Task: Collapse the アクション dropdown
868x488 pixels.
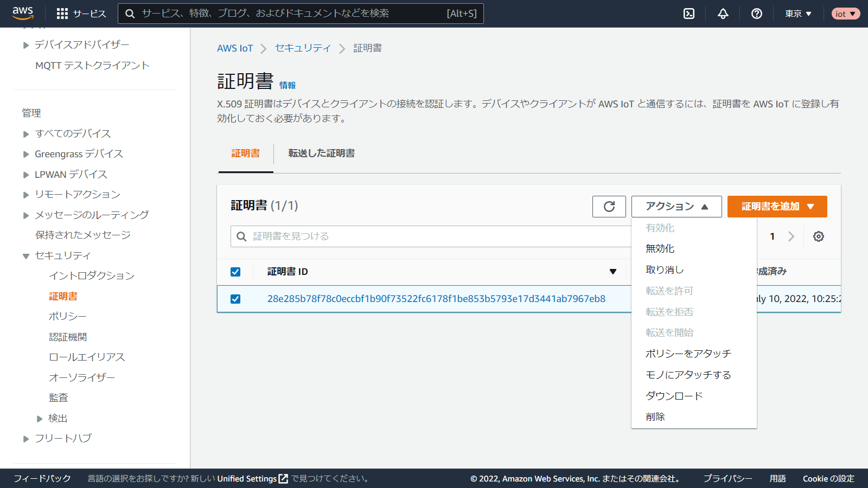Action: point(676,207)
